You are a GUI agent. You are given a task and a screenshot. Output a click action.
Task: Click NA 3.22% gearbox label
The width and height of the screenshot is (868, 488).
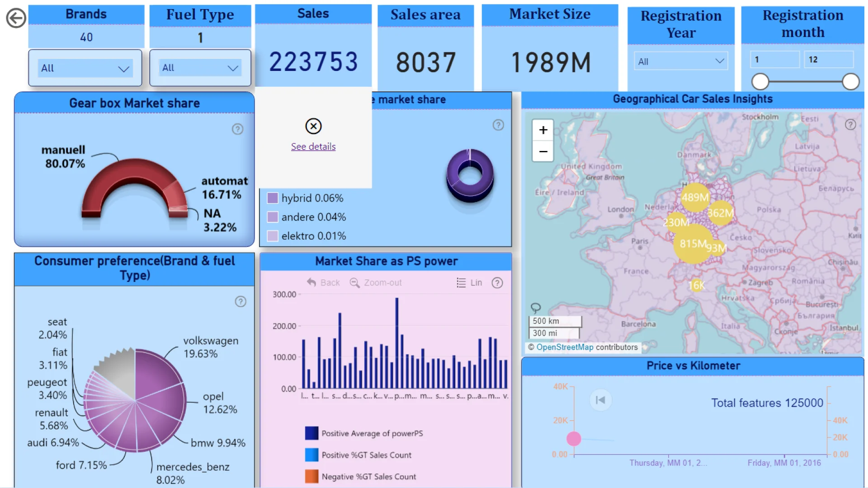coord(219,220)
